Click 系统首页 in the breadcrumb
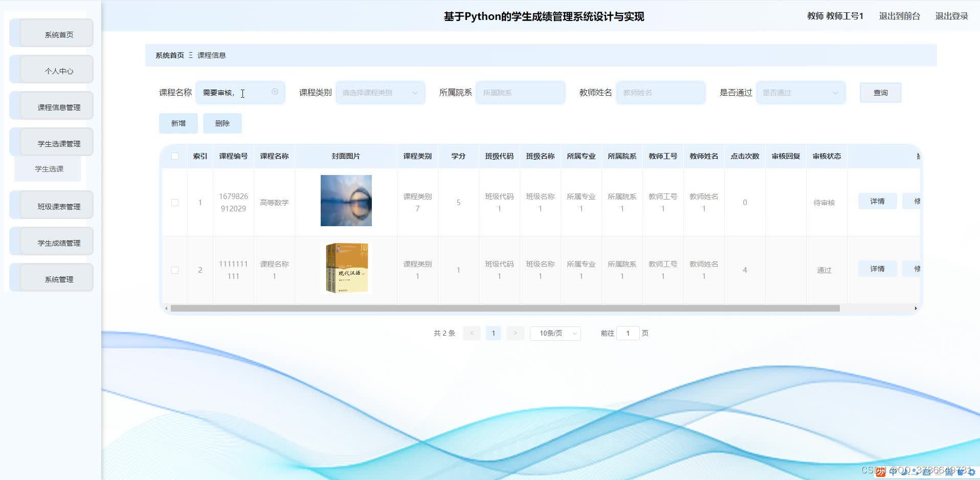The image size is (980, 480). [170, 55]
